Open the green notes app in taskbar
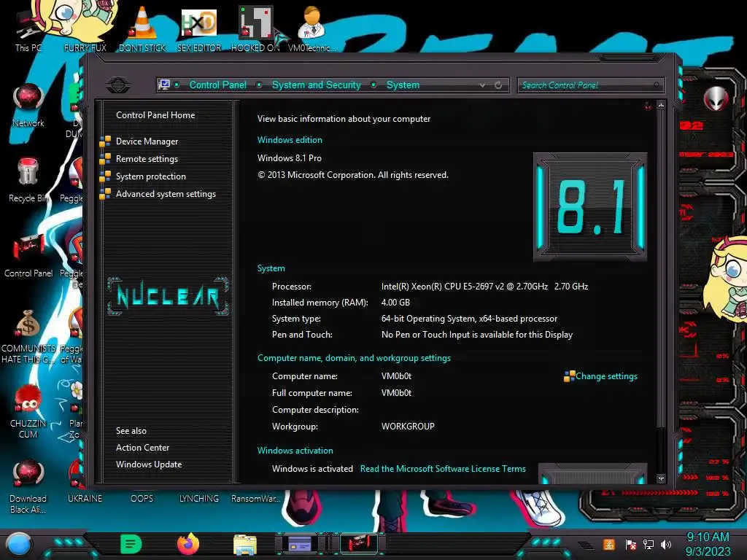The height and width of the screenshot is (560, 747). point(131,544)
